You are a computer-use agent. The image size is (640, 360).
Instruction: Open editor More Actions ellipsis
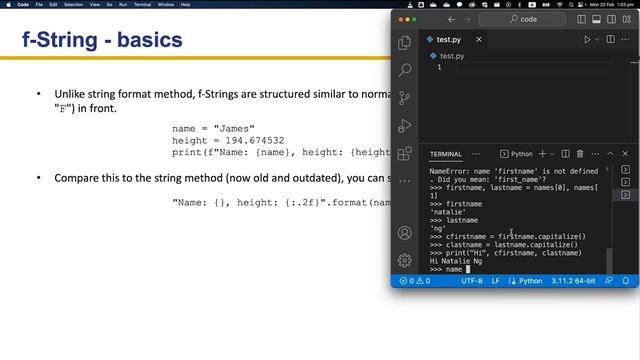coord(625,40)
